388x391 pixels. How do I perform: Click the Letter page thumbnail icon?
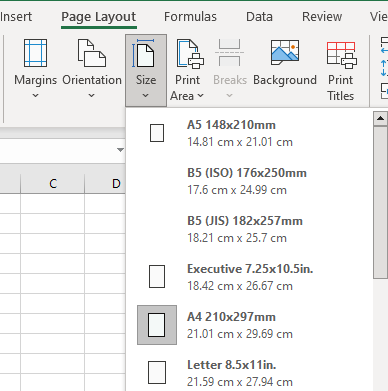[x=157, y=372]
